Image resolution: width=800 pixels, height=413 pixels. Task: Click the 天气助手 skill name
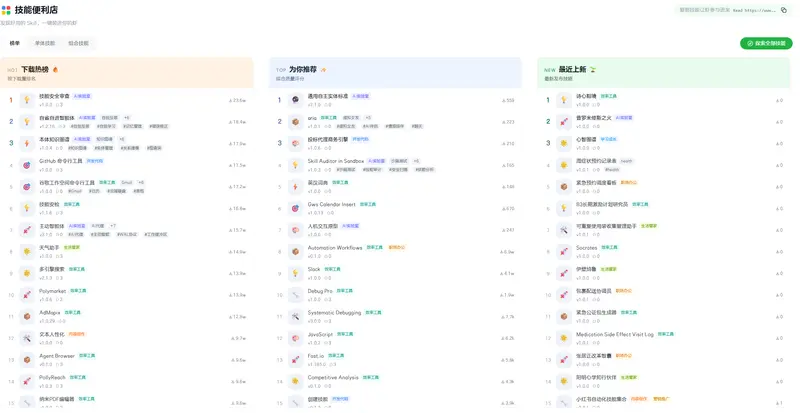(49, 248)
